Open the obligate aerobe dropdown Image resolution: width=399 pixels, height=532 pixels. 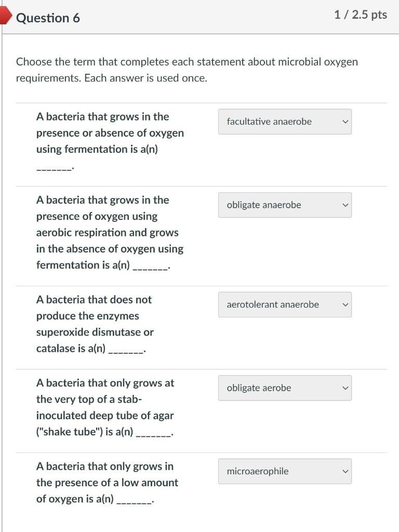(x=284, y=388)
